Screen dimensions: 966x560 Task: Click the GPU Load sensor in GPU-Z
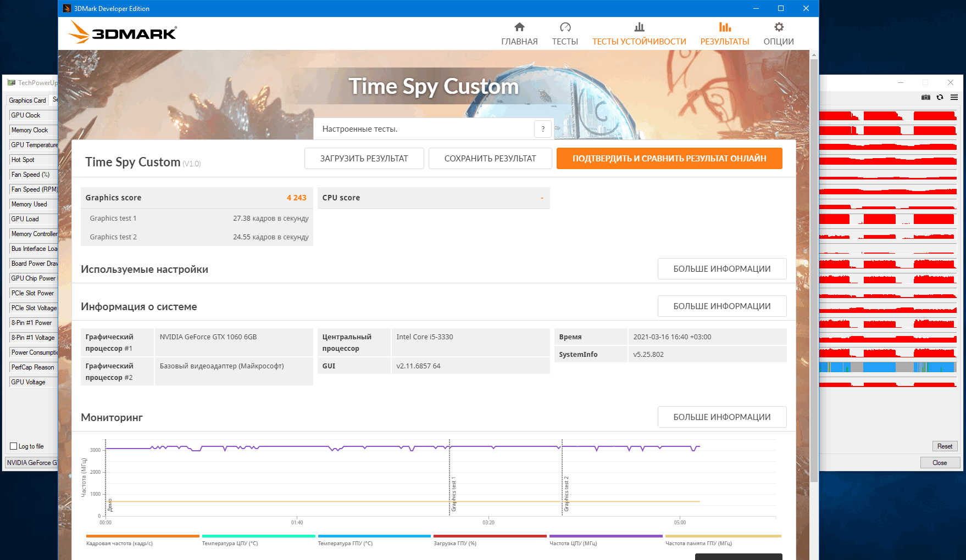click(x=33, y=219)
